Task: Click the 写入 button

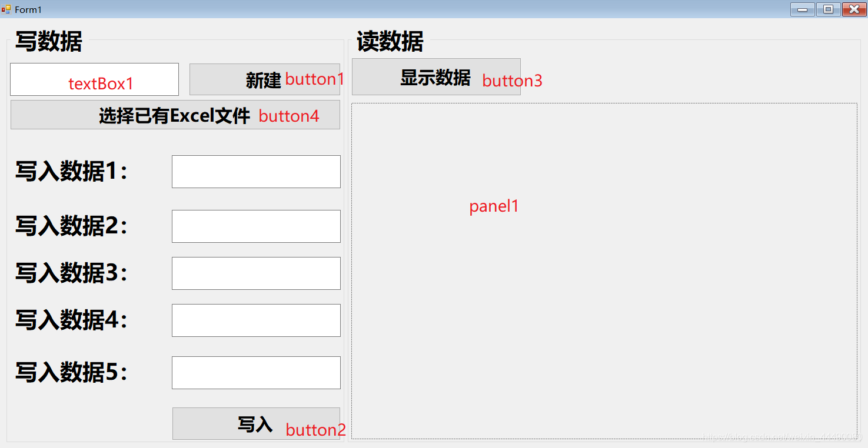Action: point(256,423)
